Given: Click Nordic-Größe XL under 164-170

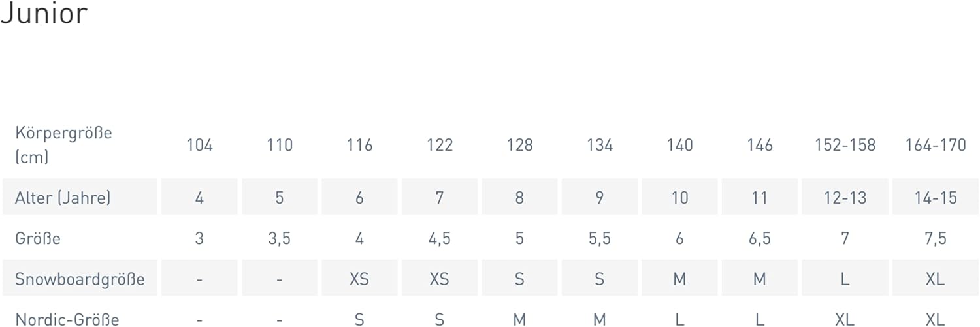Looking at the screenshot, I should tap(935, 319).
